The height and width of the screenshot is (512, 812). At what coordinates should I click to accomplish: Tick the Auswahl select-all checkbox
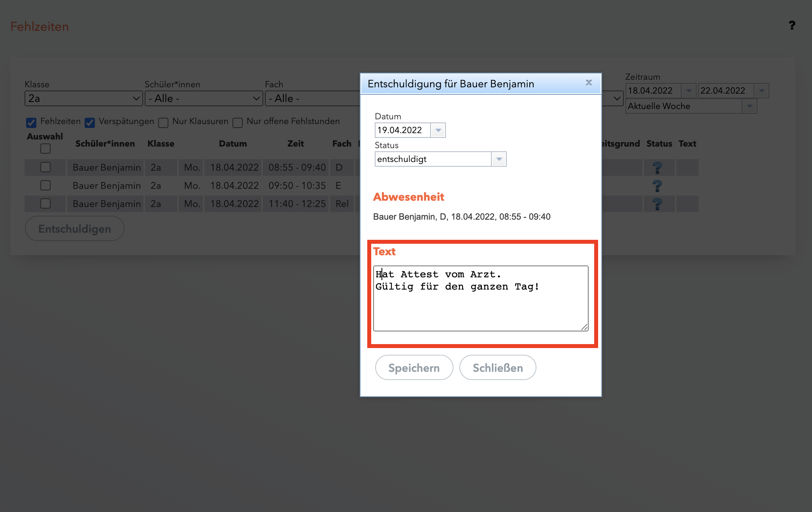(x=45, y=149)
